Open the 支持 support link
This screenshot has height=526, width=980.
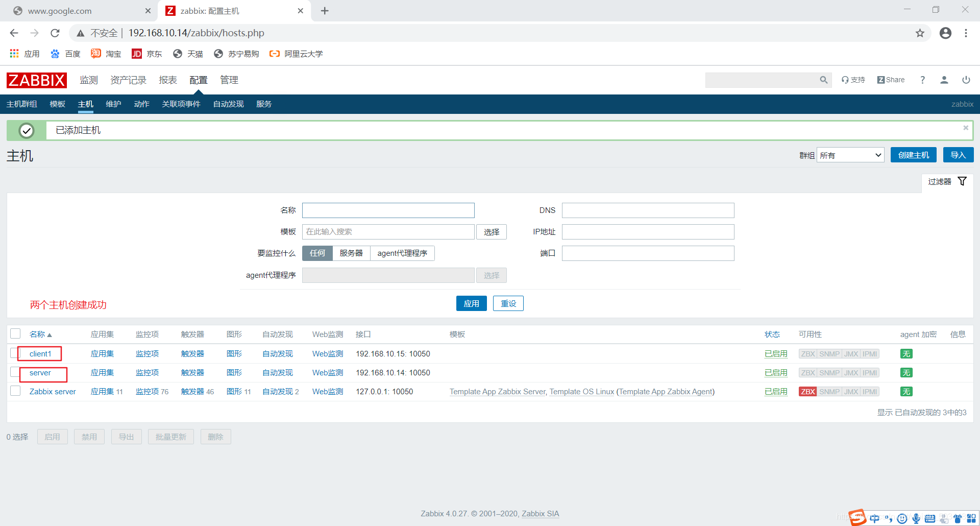[x=853, y=80]
